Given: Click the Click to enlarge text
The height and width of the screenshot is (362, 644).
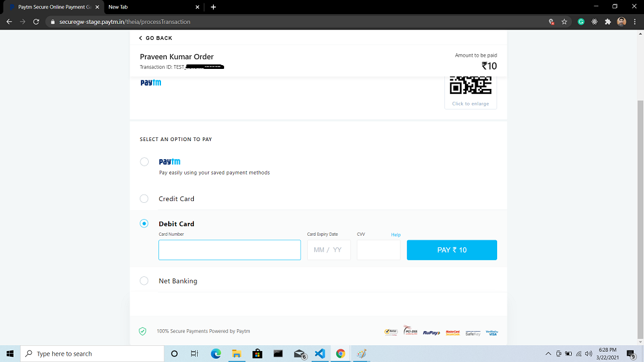Looking at the screenshot, I should (471, 104).
